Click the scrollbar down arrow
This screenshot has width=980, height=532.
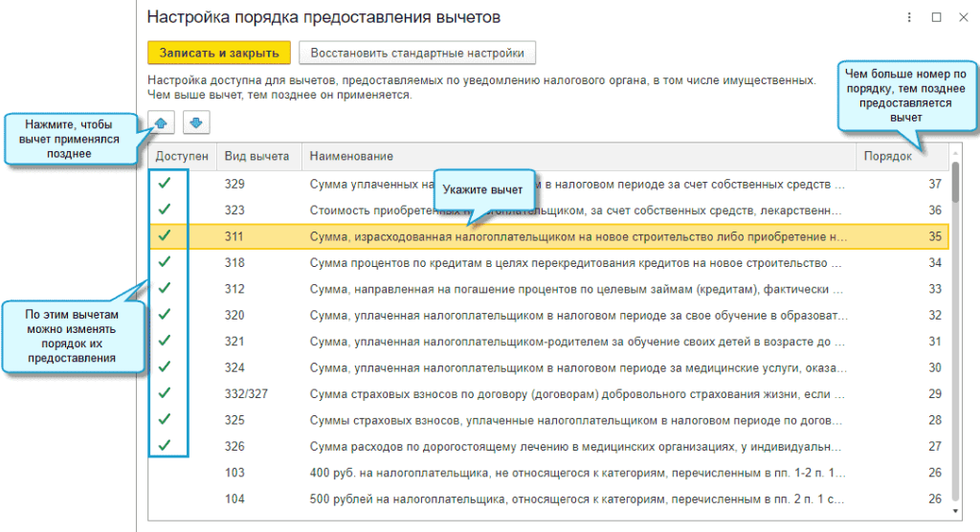tap(955, 511)
